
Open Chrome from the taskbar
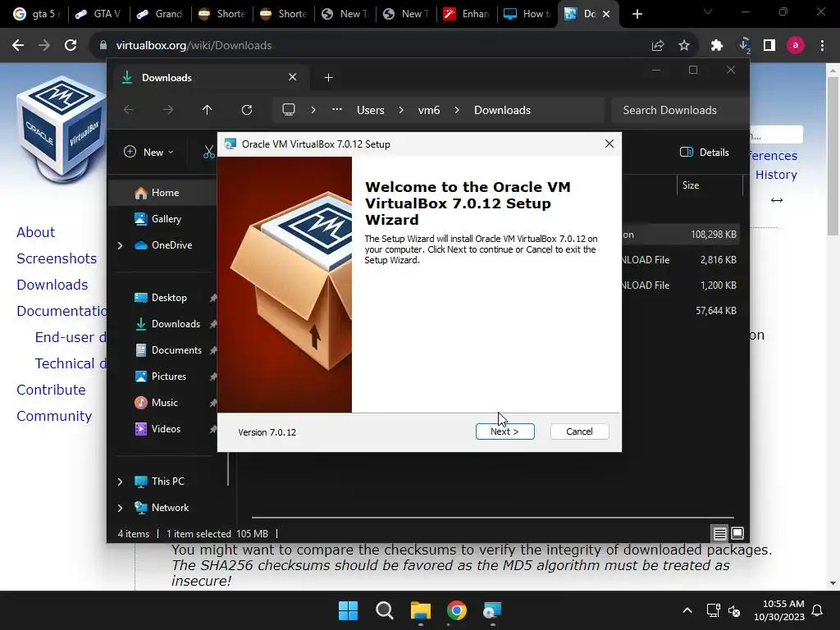tap(457, 610)
